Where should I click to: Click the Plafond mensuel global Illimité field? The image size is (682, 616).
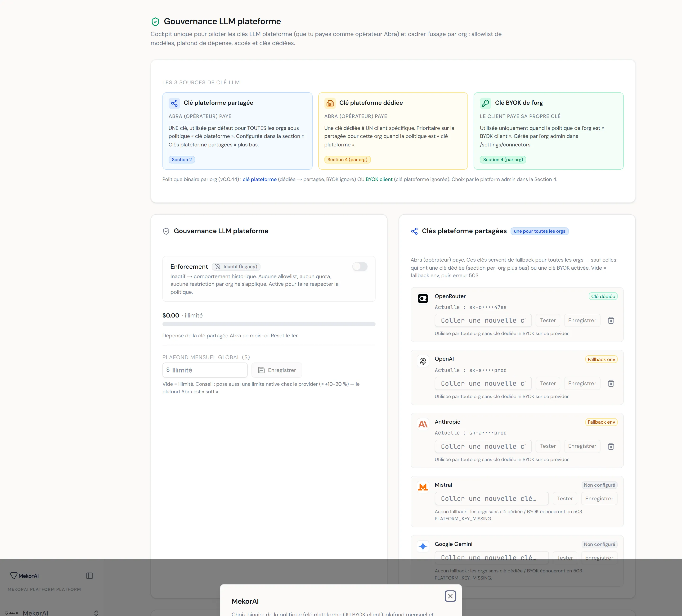pos(205,370)
